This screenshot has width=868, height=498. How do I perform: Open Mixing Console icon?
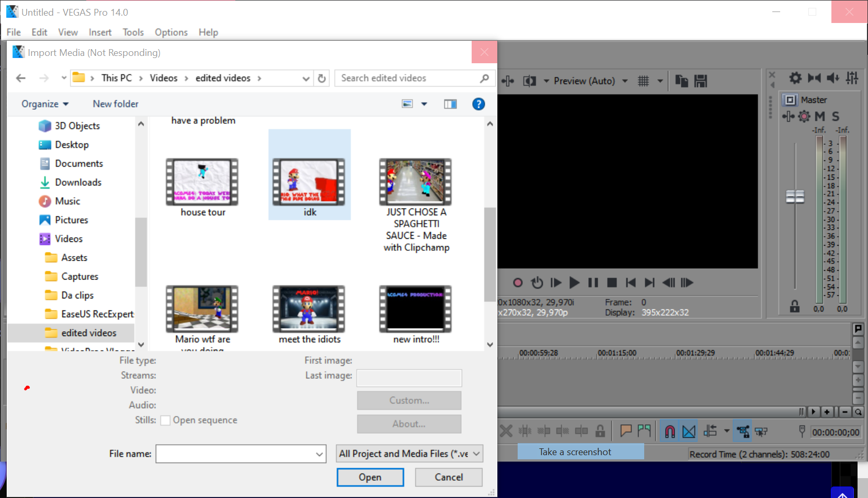click(852, 78)
